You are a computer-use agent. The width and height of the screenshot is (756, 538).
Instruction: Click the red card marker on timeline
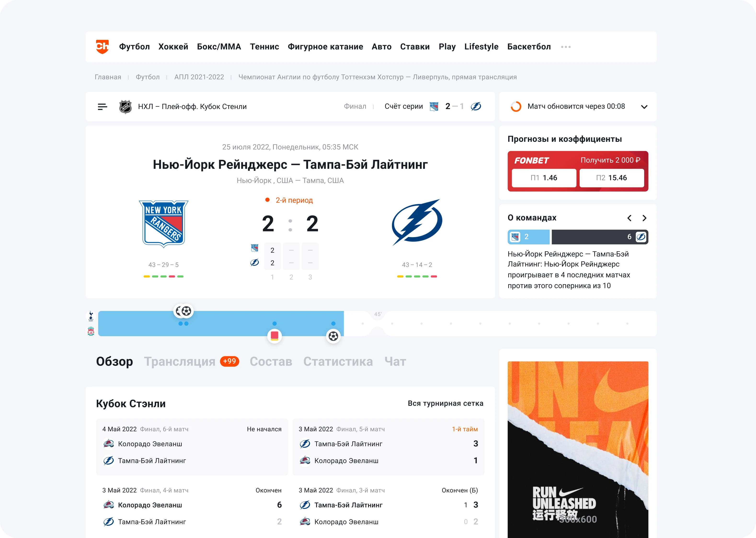tap(275, 336)
